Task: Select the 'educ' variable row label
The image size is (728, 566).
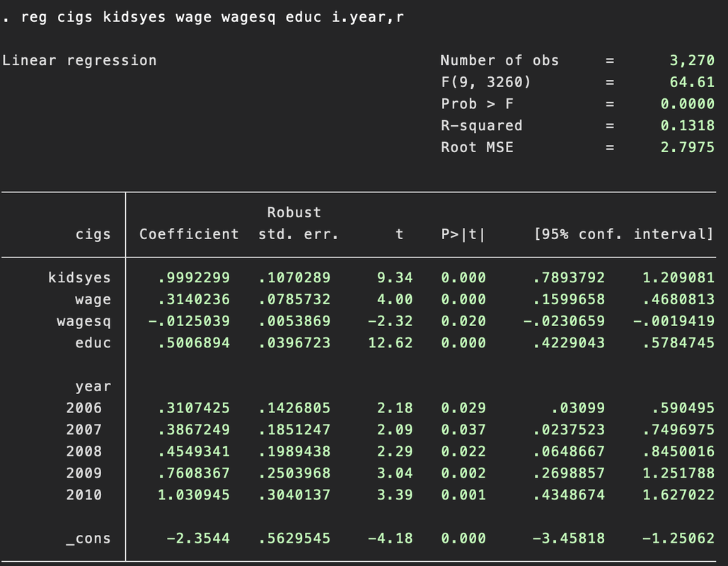Action: point(93,343)
